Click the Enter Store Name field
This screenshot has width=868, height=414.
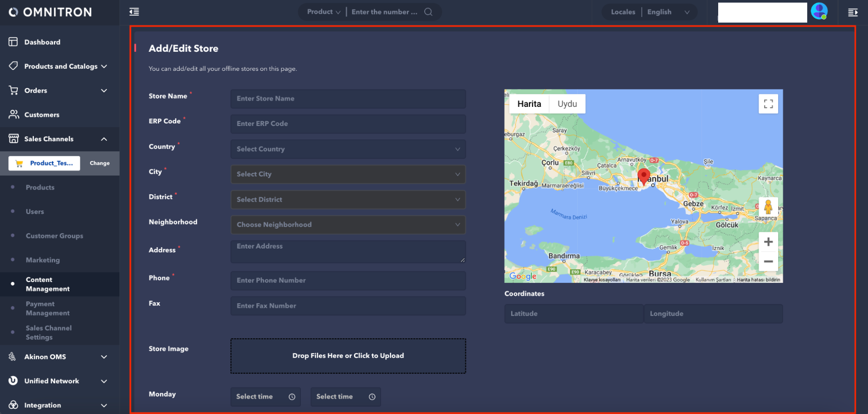(x=348, y=99)
